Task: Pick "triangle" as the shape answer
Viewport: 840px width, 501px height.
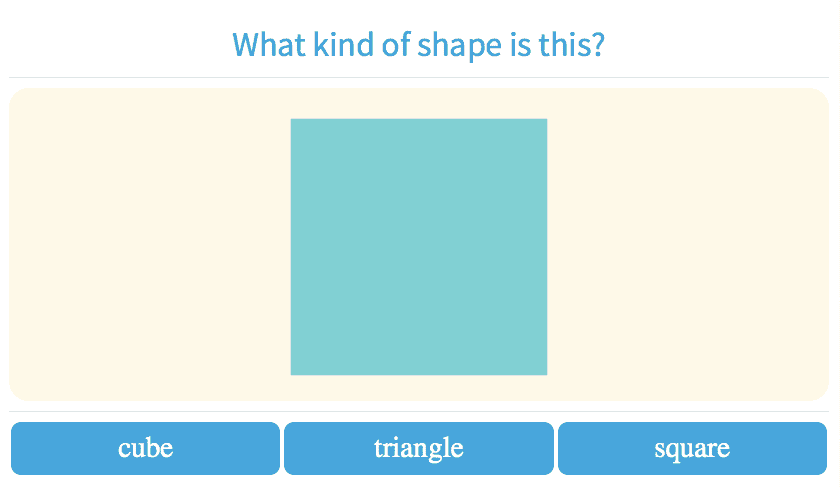Action: pos(418,448)
